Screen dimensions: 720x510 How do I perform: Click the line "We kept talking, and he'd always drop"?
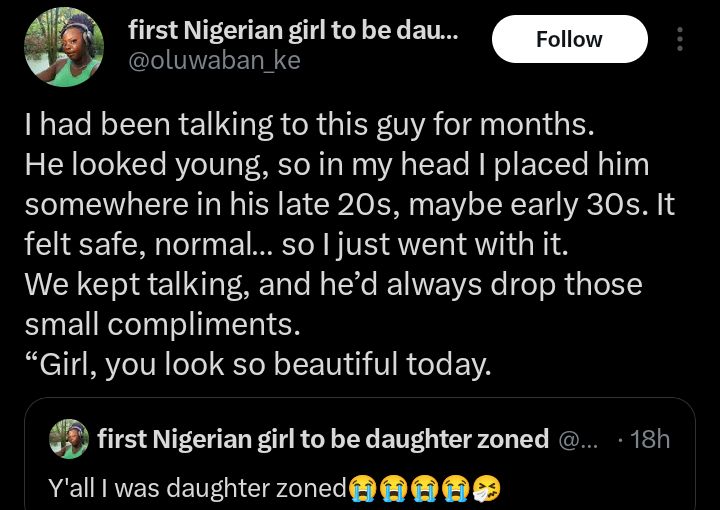[333, 286]
